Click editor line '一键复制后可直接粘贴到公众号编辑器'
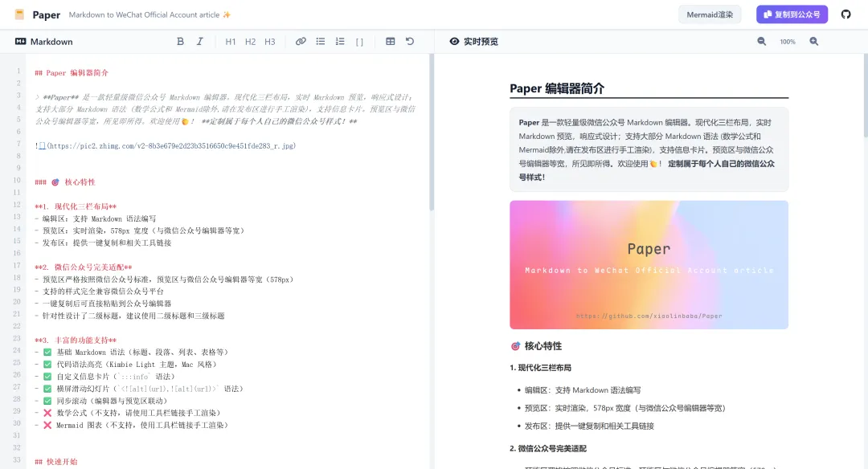The height and width of the screenshot is (469, 868). coord(103,304)
